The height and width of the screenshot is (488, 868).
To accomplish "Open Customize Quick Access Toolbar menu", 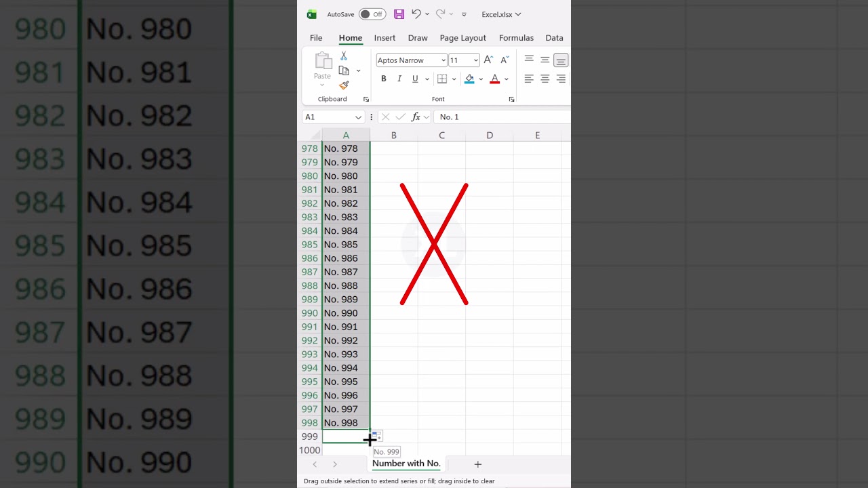I will 464,14.
